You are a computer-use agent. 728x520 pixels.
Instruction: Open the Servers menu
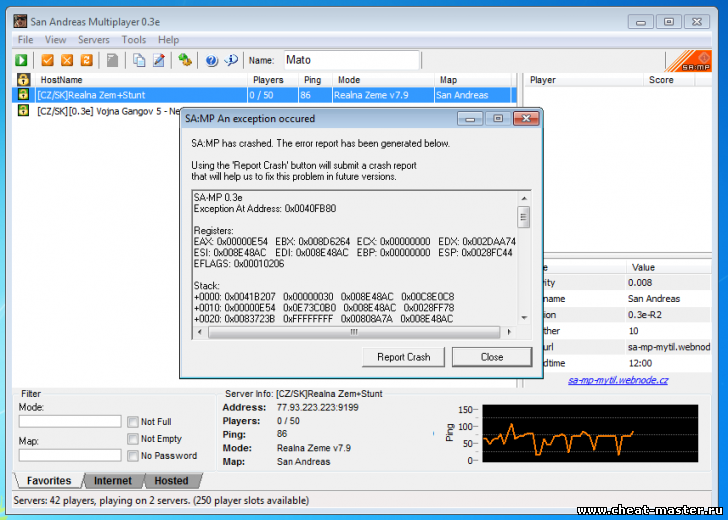[x=94, y=40]
